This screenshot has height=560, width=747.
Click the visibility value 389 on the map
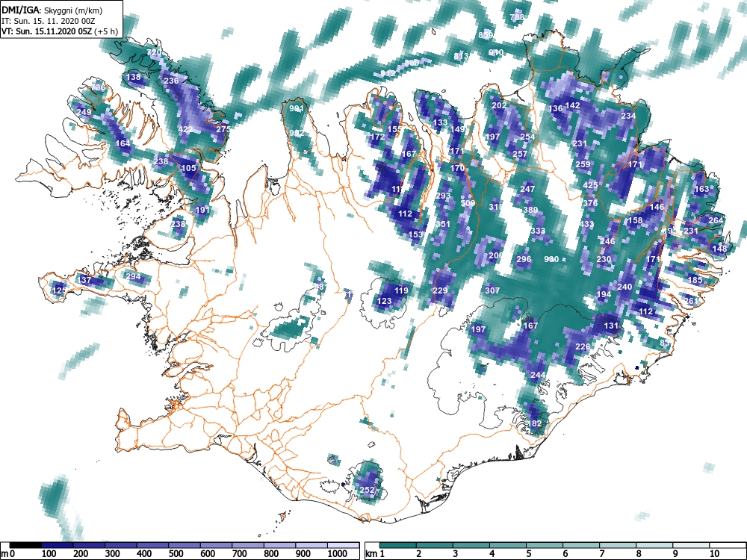[530, 210]
